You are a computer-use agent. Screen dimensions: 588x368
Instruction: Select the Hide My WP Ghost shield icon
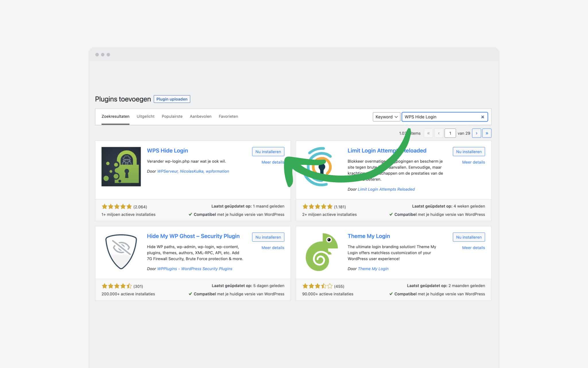pos(121,252)
